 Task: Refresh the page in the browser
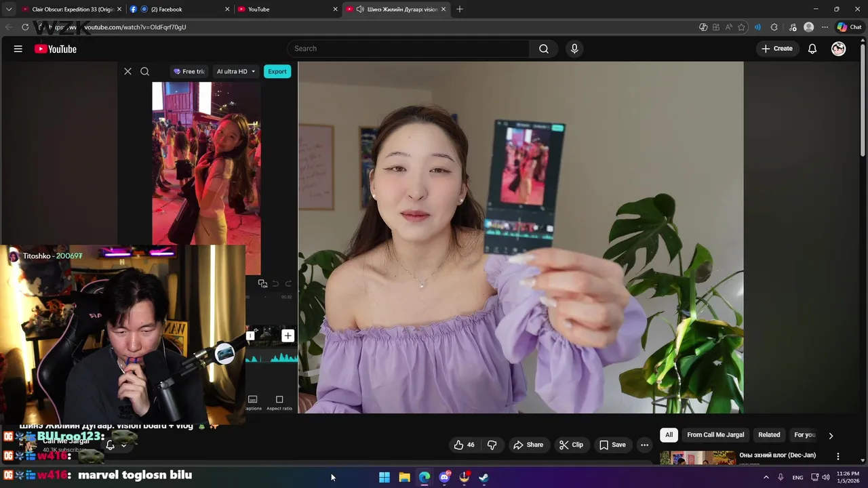[x=25, y=27]
